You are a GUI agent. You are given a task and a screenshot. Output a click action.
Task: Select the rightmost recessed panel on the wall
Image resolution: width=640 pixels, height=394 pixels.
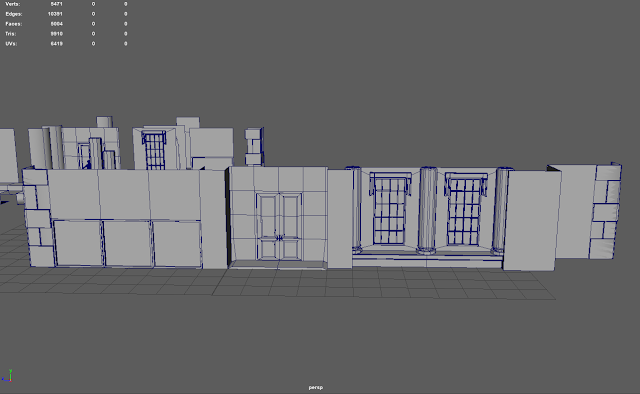pyautogui.click(x=178, y=244)
